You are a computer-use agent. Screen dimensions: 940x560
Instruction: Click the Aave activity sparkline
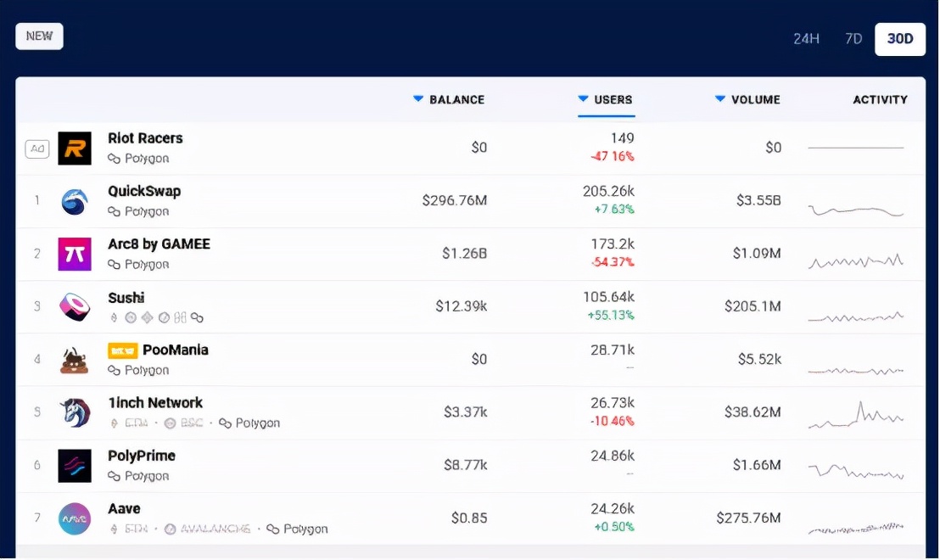tap(855, 529)
